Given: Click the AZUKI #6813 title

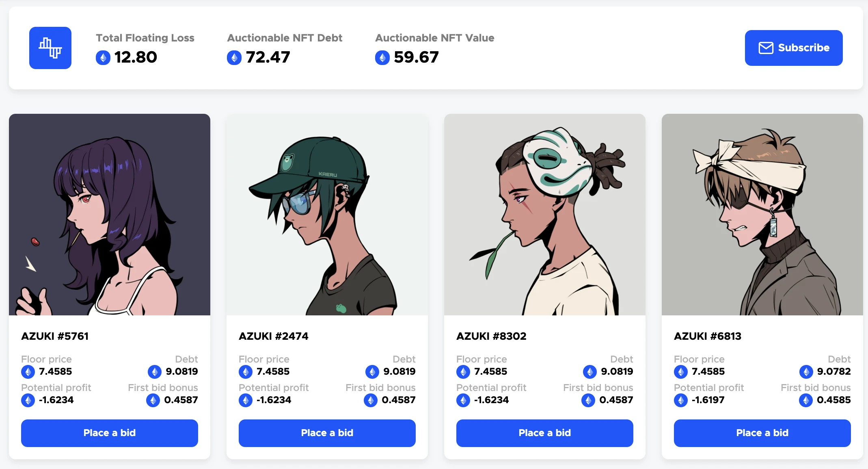Looking at the screenshot, I should [x=708, y=336].
